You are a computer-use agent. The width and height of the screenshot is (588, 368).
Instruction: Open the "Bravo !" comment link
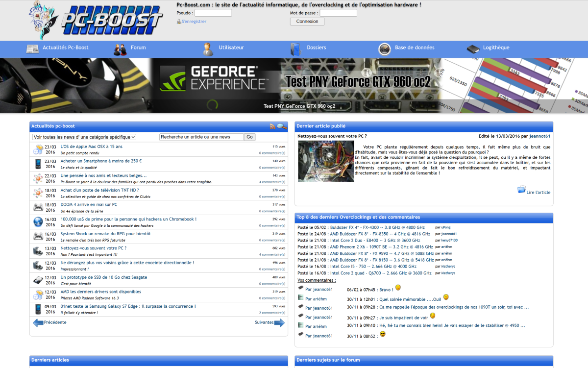point(386,290)
